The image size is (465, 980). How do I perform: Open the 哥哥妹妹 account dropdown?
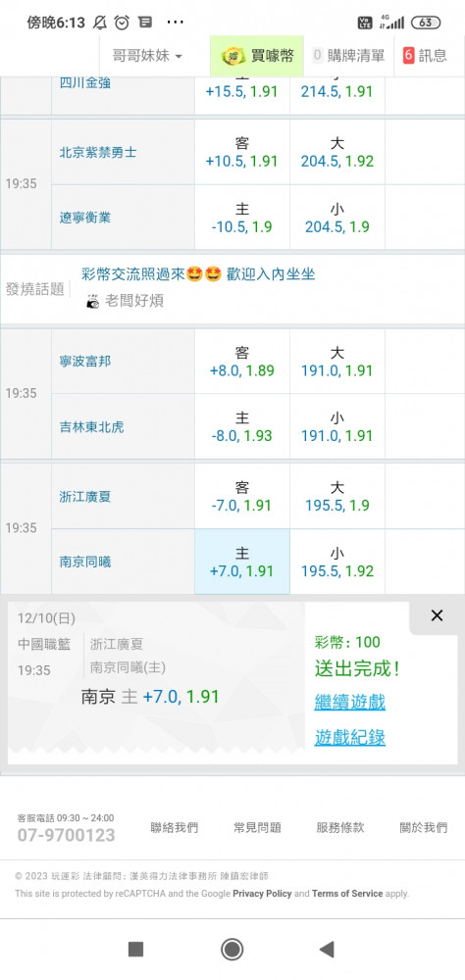click(x=148, y=56)
